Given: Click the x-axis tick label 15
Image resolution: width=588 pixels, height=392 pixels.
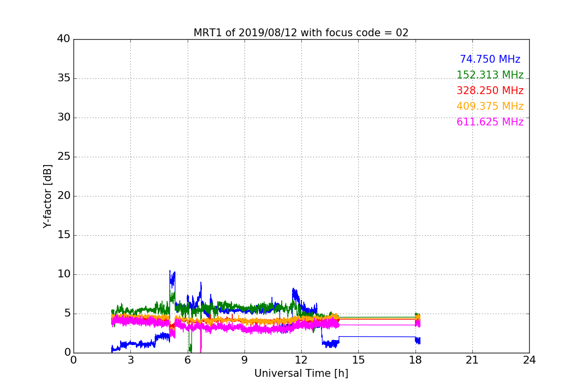Looking at the screenshot, I should tap(358, 360).
